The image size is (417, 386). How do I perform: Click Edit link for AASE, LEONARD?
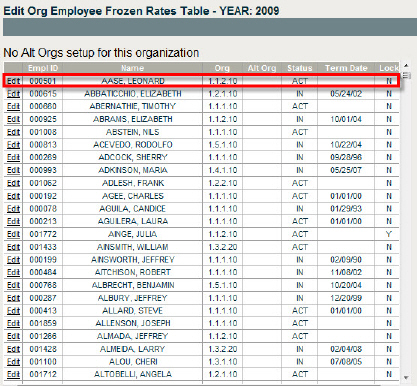(13, 81)
